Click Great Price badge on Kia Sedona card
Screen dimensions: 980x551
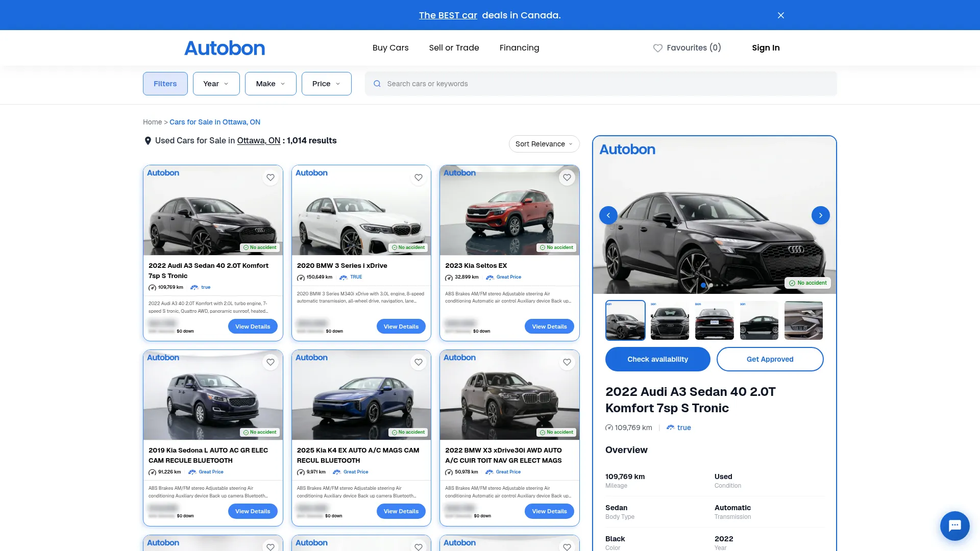[x=206, y=472]
